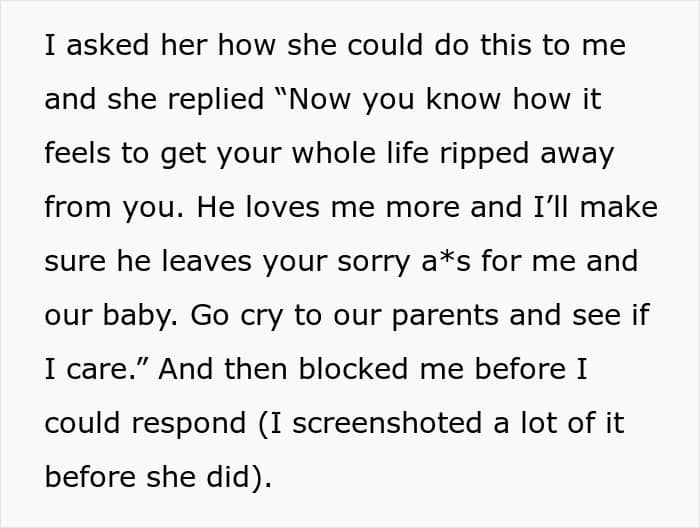Click the word "baby"
This screenshot has height=528, width=700.
[137, 316]
